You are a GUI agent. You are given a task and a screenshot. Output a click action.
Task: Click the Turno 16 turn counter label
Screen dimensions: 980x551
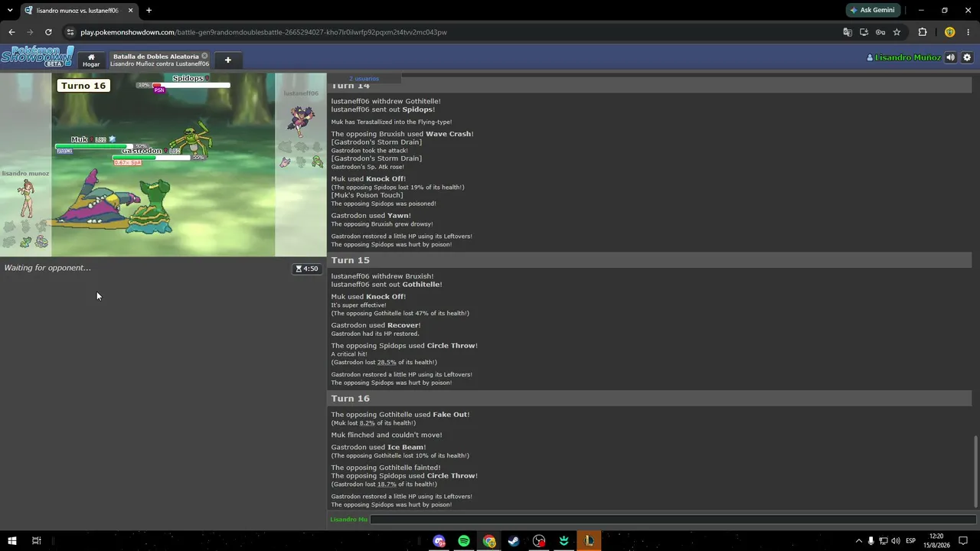coord(83,86)
